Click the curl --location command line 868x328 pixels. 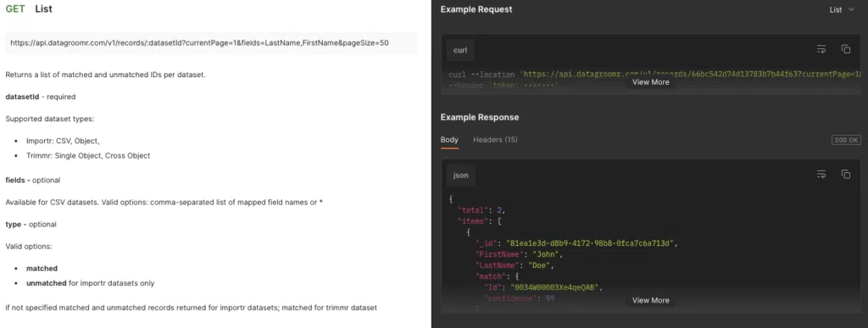(x=654, y=74)
